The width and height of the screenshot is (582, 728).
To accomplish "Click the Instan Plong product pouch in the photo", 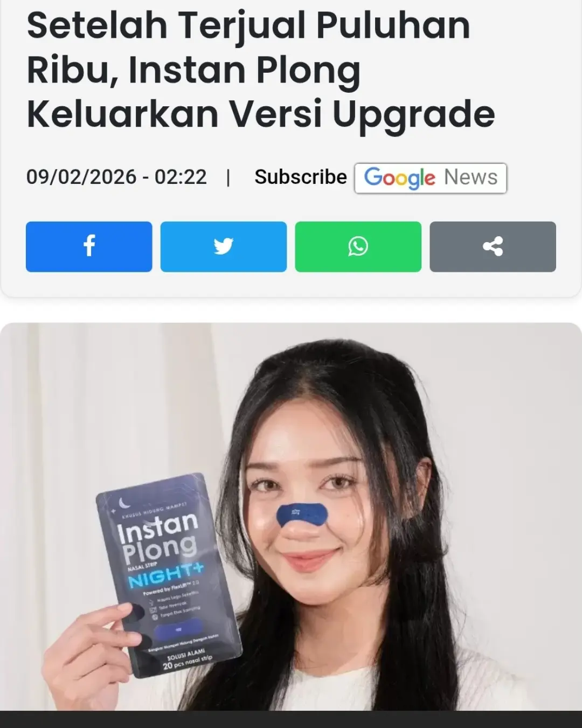I will tap(168, 576).
